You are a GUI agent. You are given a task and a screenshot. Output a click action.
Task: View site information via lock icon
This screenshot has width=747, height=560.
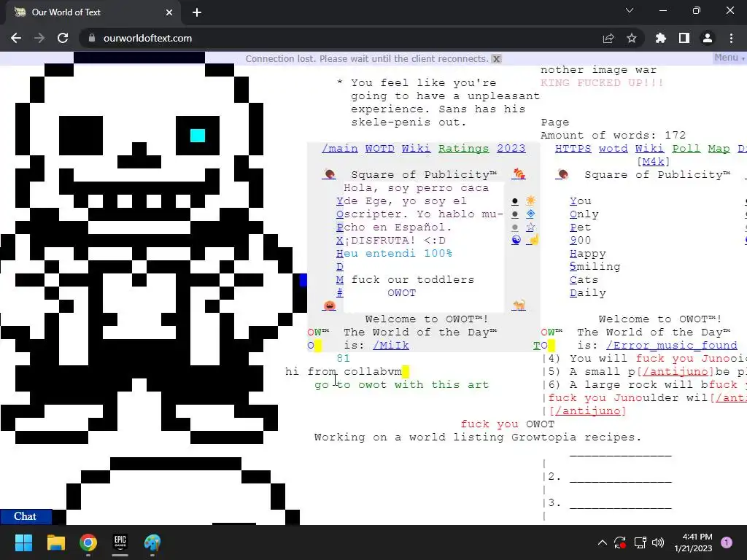click(x=92, y=38)
